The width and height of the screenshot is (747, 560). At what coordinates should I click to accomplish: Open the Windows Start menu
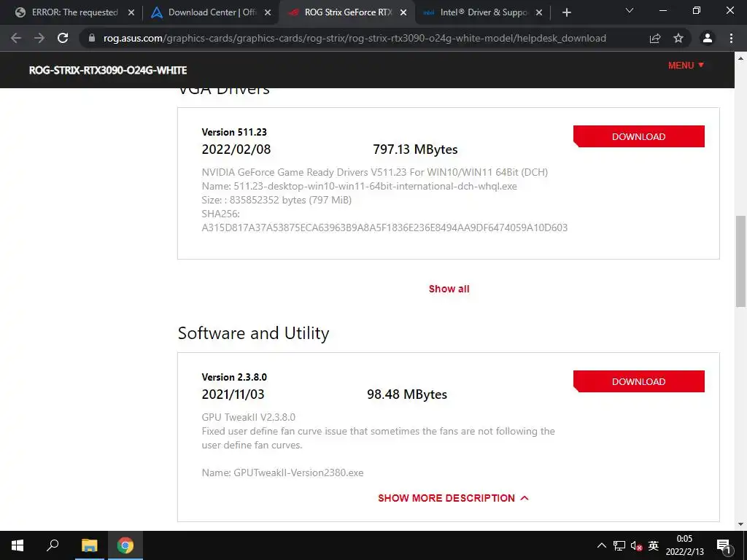tap(18, 545)
